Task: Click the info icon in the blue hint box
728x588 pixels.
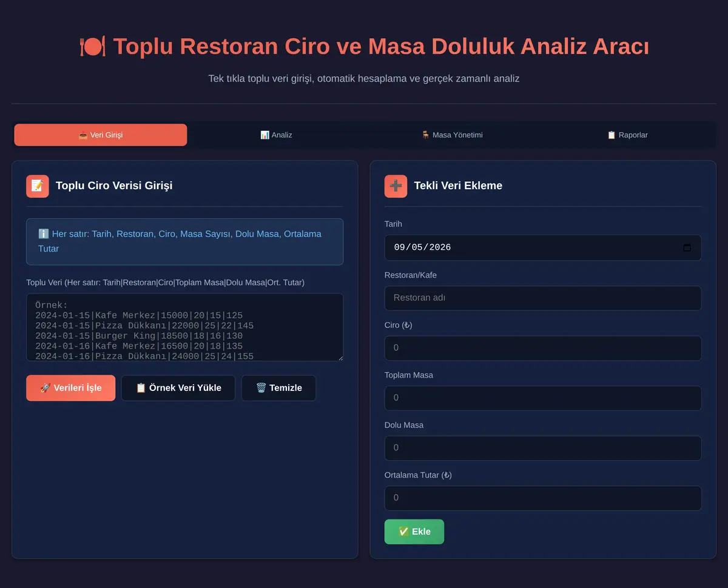Action: click(x=44, y=234)
